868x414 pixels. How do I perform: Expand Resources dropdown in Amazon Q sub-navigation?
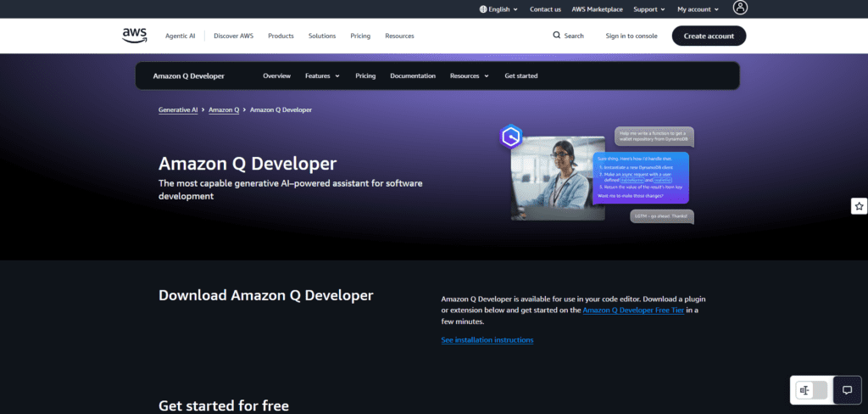tap(470, 76)
